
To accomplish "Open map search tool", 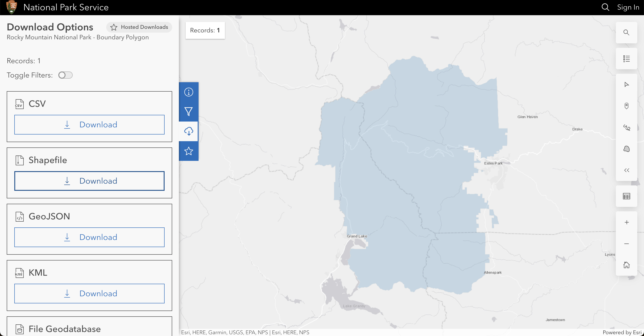I will 626,32.
